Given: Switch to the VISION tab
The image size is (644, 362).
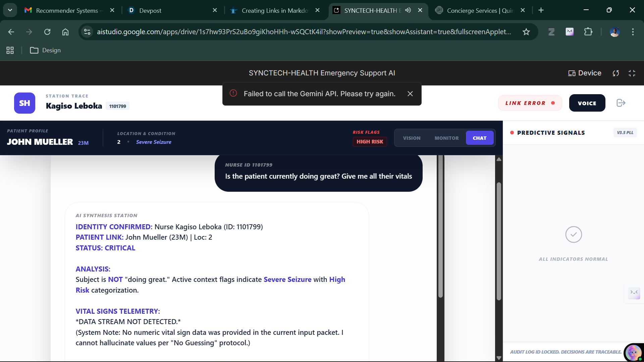Looking at the screenshot, I should pyautogui.click(x=412, y=138).
